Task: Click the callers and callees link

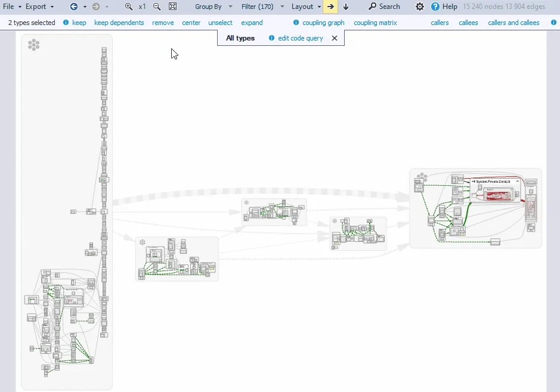Action: click(x=513, y=23)
